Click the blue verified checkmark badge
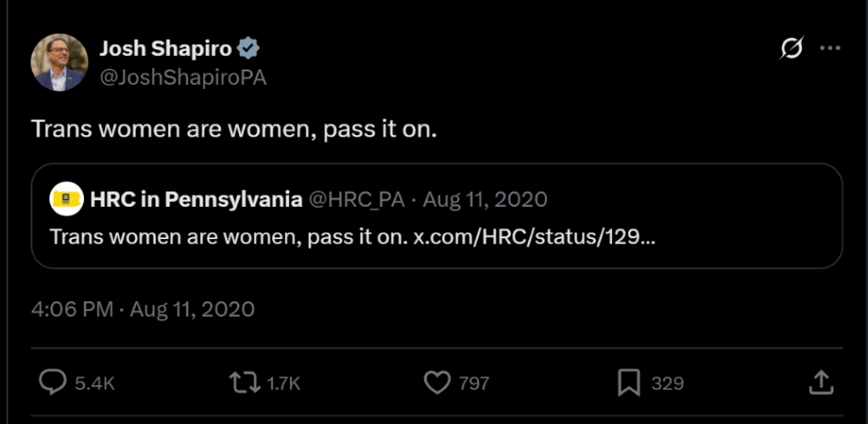This screenshot has width=868, height=424. [248, 49]
